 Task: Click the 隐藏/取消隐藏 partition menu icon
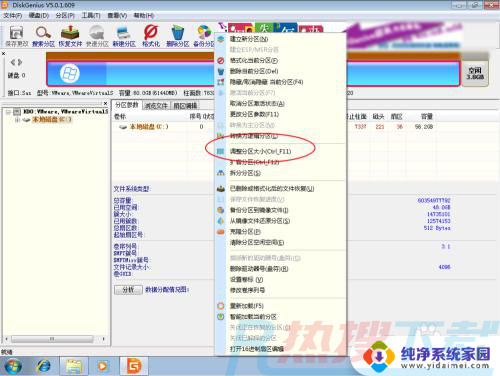click(x=221, y=82)
